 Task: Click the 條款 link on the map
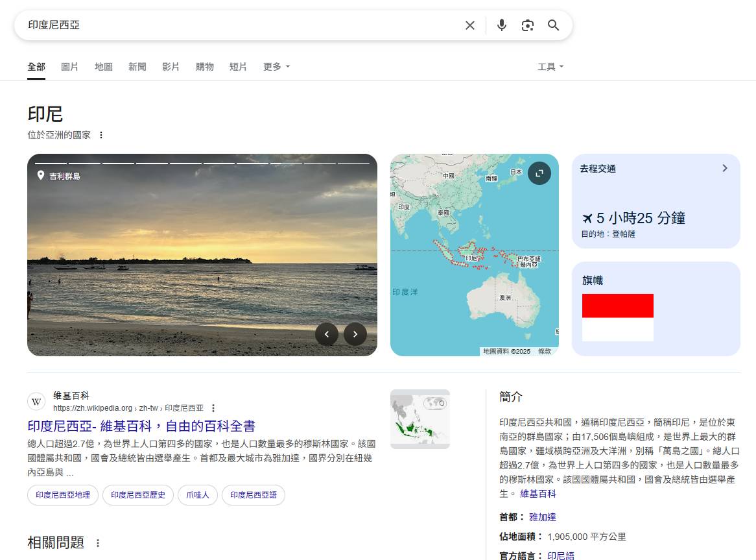(x=545, y=351)
